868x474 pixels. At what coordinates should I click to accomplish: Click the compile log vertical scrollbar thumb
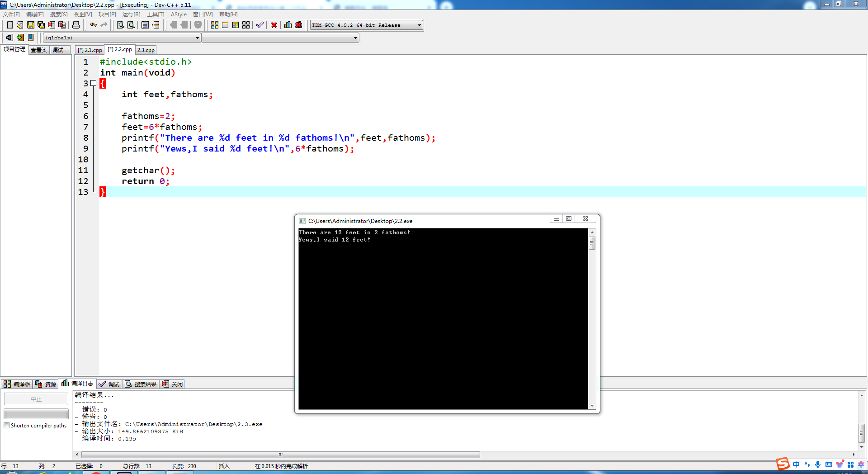pos(862,433)
